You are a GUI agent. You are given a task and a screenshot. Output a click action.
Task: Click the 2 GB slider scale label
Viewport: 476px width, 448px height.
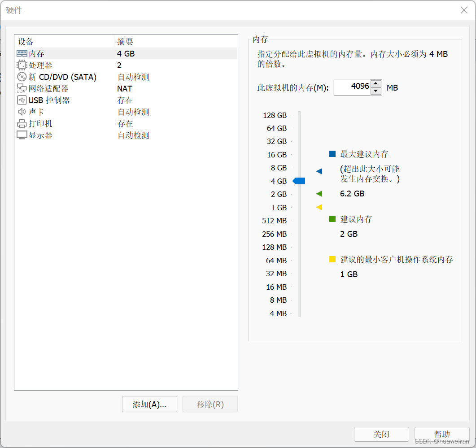point(279,194)
